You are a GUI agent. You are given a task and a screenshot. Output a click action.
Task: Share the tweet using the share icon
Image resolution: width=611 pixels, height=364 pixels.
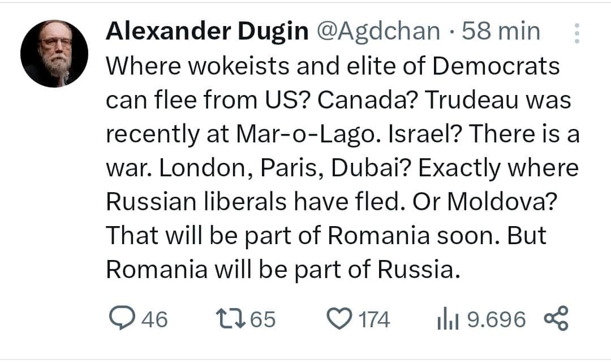click(x=557, y=318)
